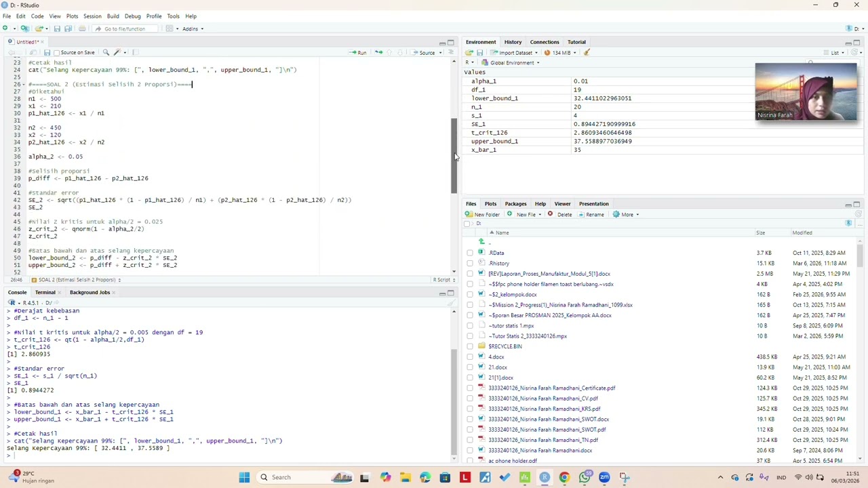This screenshot has height=488, width=868.
Task: Clear the console with the broom icon
Action: point(452,303)
